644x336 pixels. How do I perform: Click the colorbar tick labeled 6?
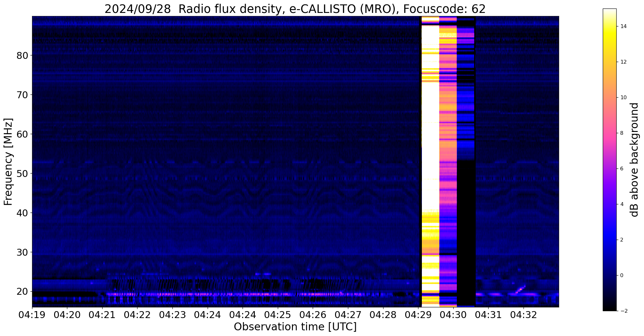pos(621,169)
